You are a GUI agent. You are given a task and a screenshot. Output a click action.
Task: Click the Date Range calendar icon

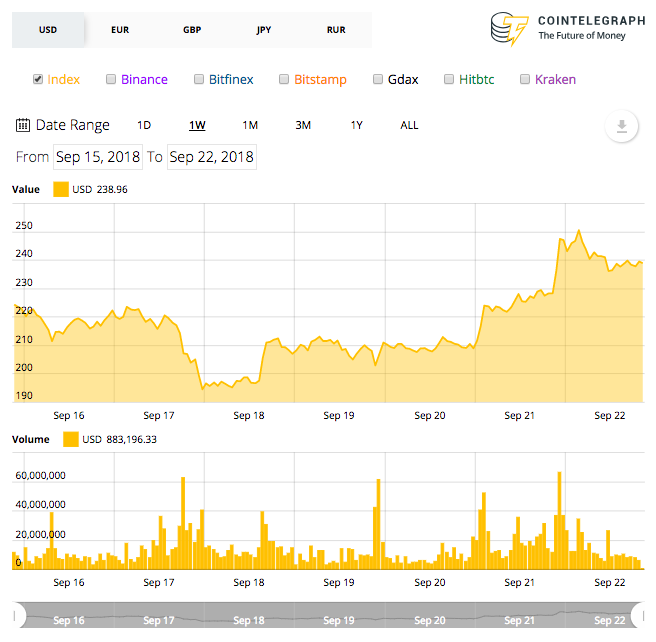pos(23,125)
